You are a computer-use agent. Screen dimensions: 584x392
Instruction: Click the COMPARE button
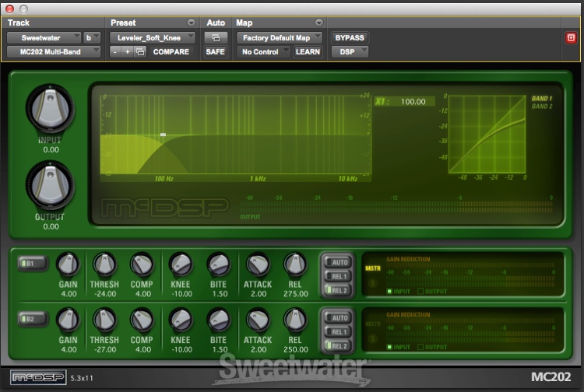point(171,51)
